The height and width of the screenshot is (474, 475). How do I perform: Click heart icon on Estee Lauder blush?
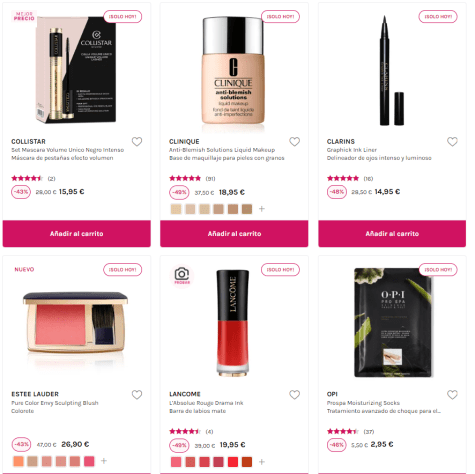coord(137,395)
